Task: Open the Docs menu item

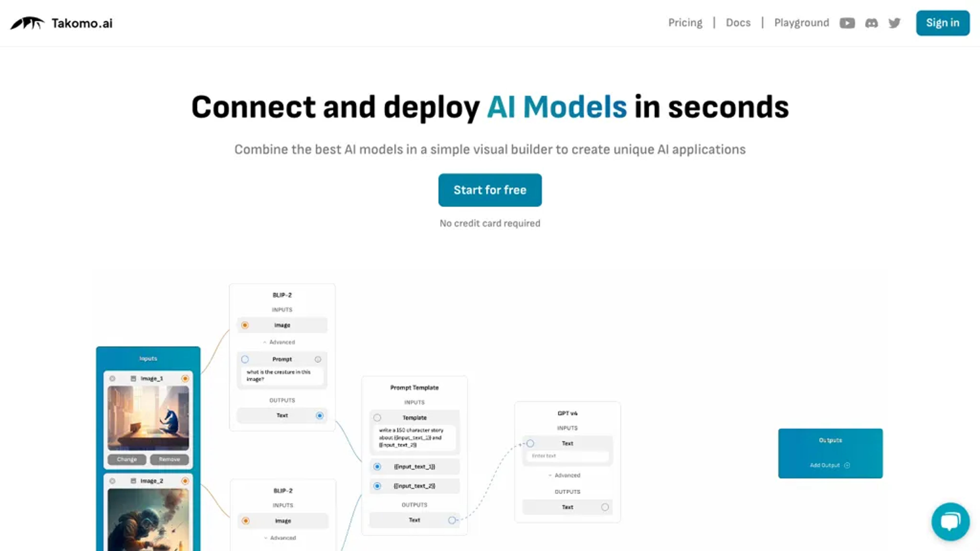Action: (x=738, y=22)
